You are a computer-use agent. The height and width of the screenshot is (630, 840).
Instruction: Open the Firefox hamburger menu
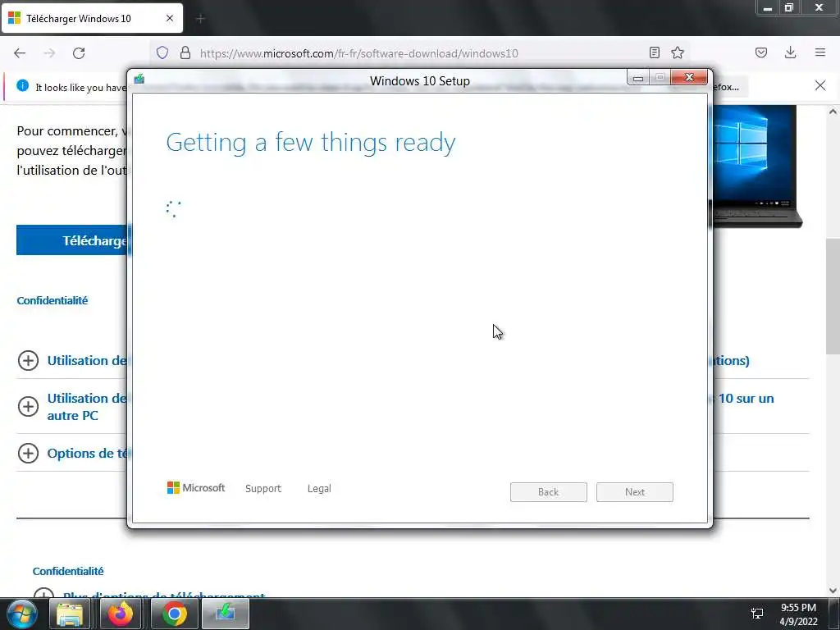(820, 52)
